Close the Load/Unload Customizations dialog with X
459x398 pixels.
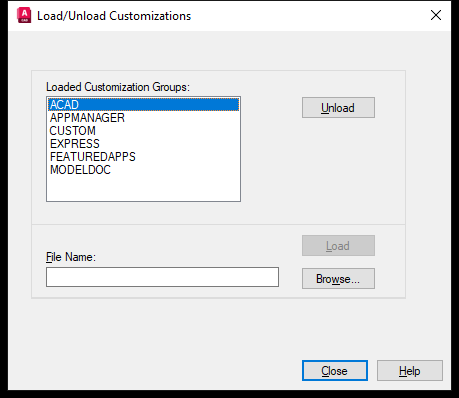coord(436,15)
